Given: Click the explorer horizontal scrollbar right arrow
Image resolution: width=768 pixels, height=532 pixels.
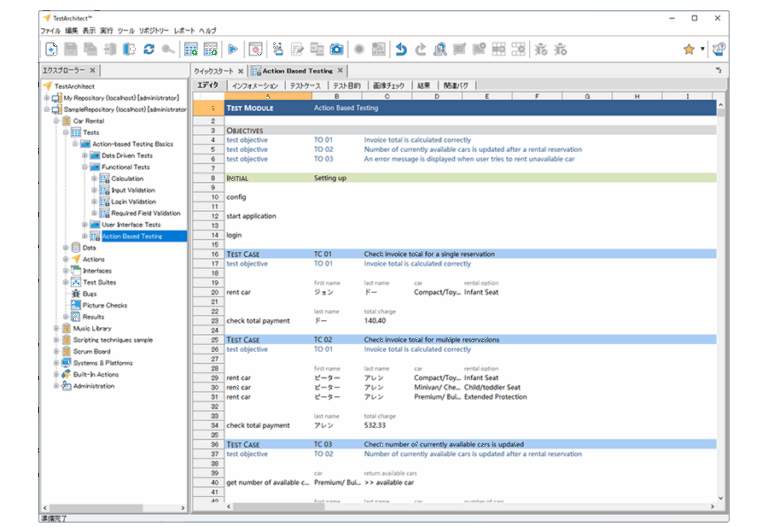Looking at the screenshot, I should click(x=183, y=508).
